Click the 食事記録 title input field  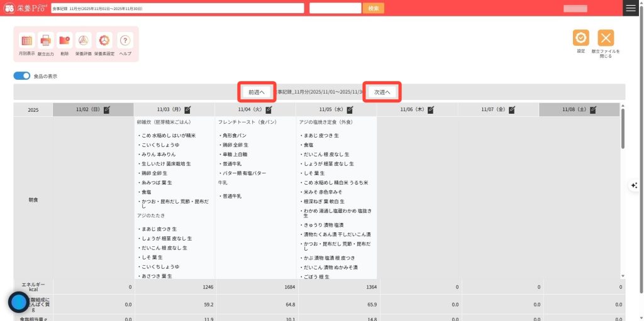(177, 8)
